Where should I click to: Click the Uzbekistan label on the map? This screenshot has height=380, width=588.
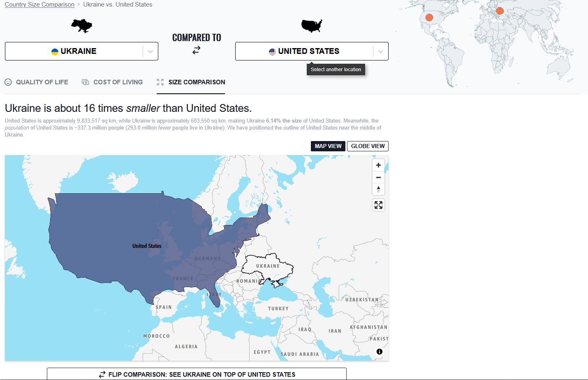point(362,299)
